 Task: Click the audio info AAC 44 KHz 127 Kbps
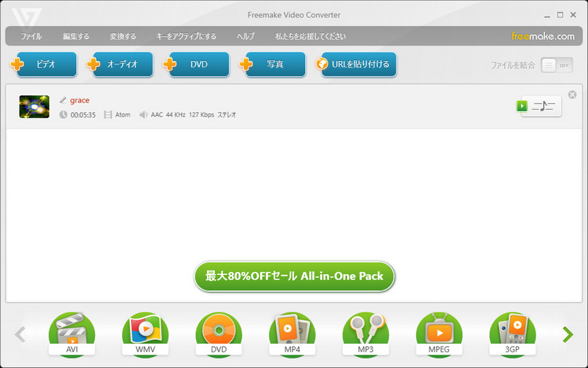coord(182,114)
